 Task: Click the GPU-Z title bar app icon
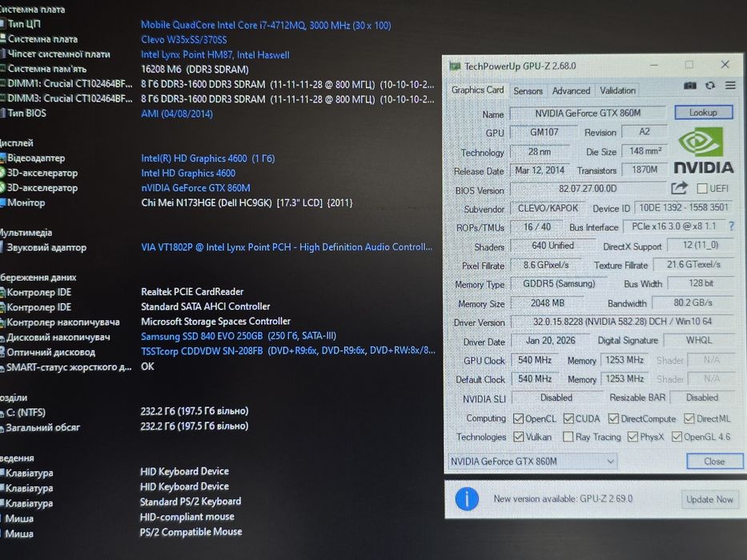coord(455,66)
